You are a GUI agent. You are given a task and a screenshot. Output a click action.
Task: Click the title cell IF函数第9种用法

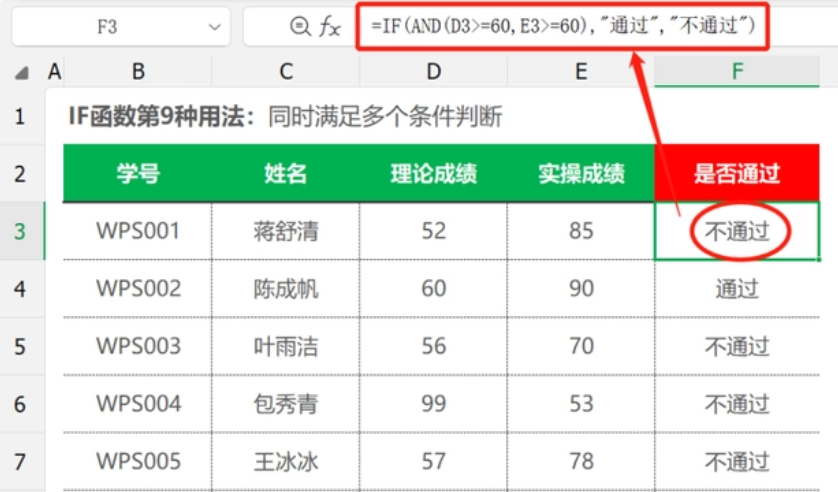click(285, 116)
